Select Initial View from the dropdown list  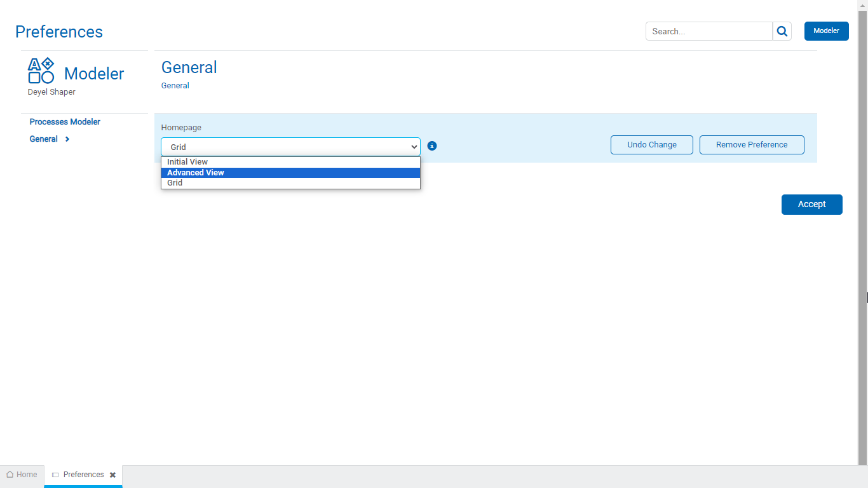tap(187, 162)
